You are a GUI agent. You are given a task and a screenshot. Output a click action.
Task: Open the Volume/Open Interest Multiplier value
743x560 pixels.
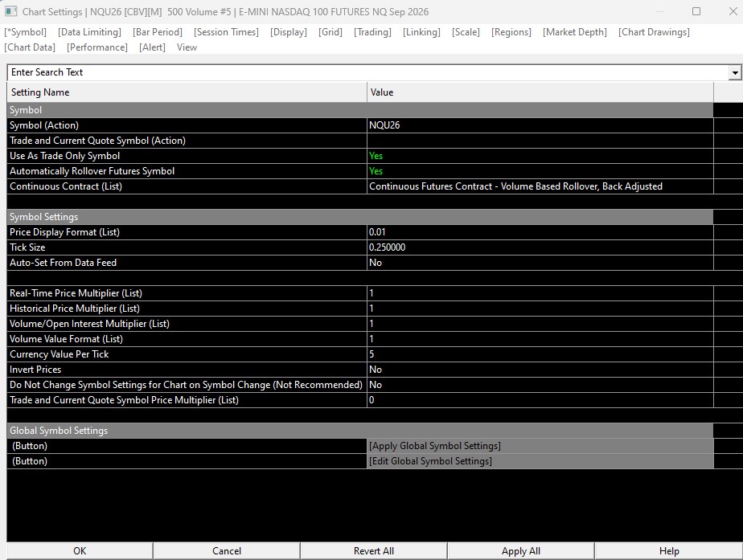coord(540,324)
